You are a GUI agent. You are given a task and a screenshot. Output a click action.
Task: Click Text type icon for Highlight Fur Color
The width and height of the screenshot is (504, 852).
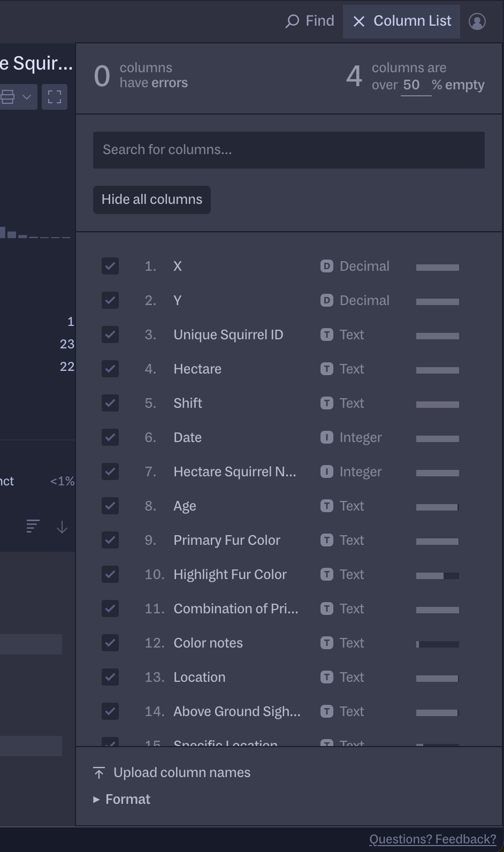pos(327,574)
